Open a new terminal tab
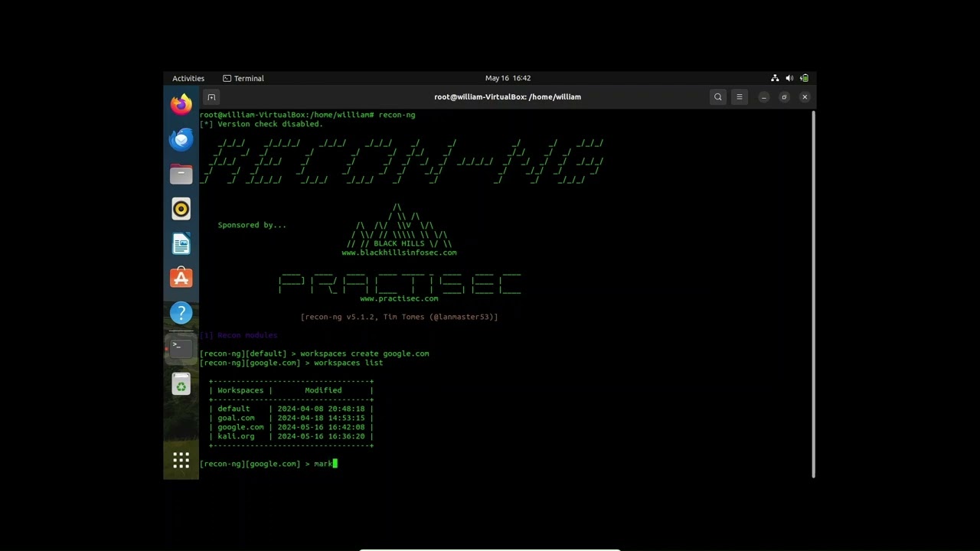Image resolution: width=980 pixels, height=551 pixels. 212,97
